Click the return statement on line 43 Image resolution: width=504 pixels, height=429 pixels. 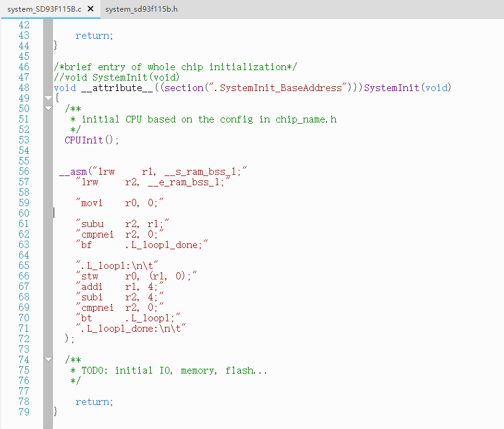coord(94,35)
